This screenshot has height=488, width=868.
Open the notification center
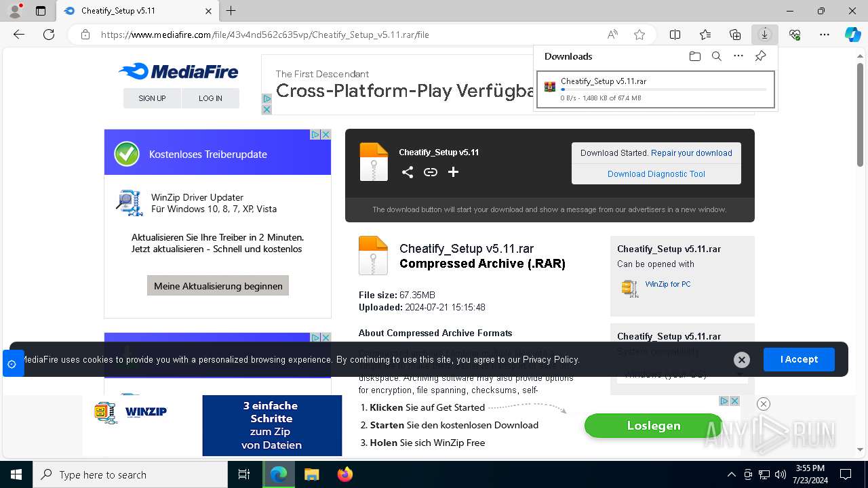(x=846, y=474)
